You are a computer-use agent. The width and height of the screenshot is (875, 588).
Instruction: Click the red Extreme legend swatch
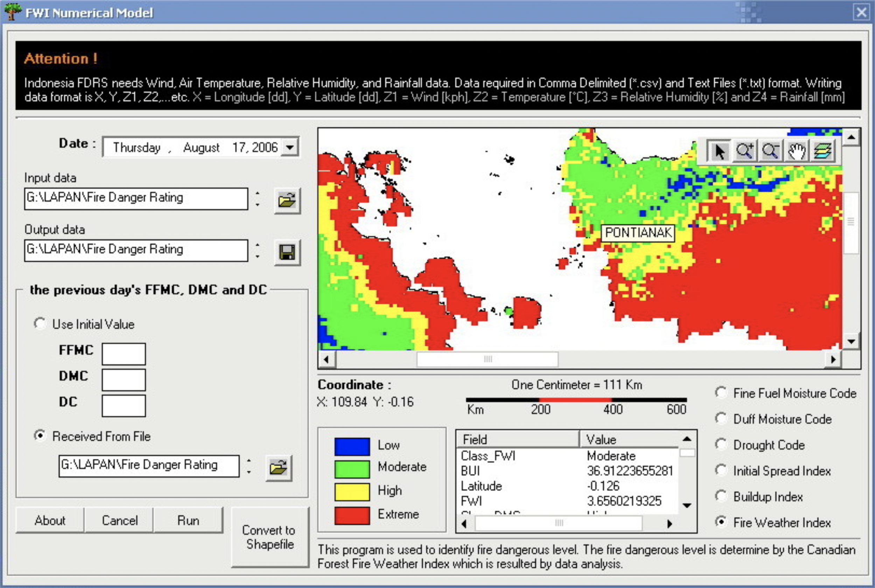tap(352, 515)
